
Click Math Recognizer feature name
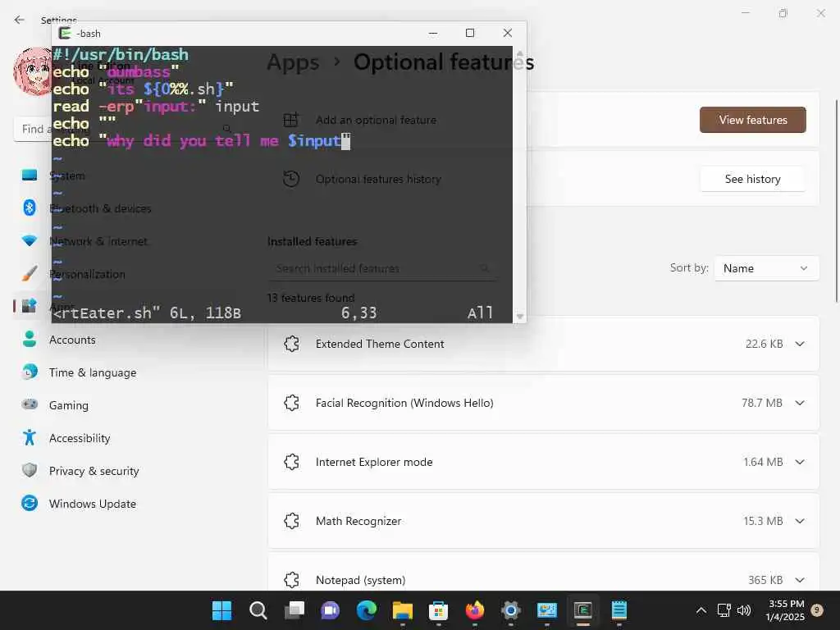coord(358,521)
